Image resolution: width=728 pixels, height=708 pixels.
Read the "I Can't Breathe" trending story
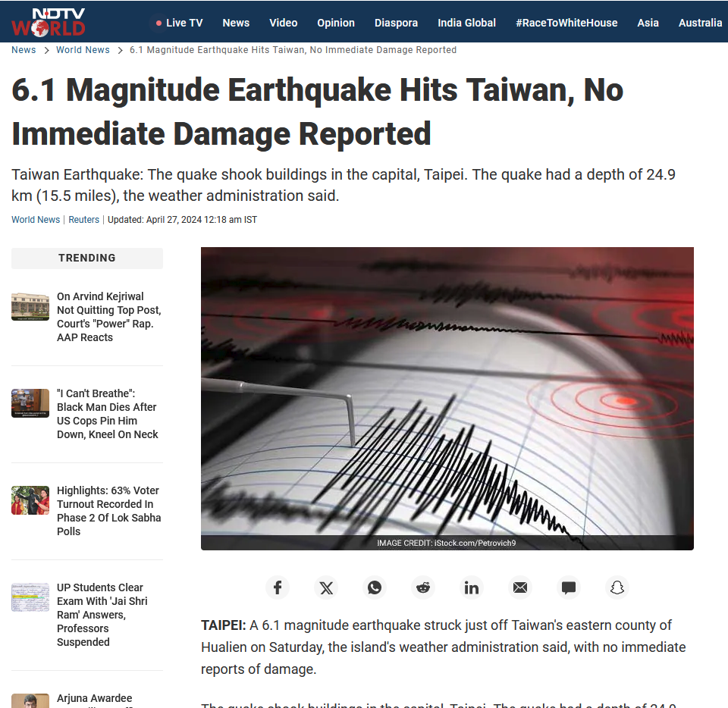coord(107,414)
